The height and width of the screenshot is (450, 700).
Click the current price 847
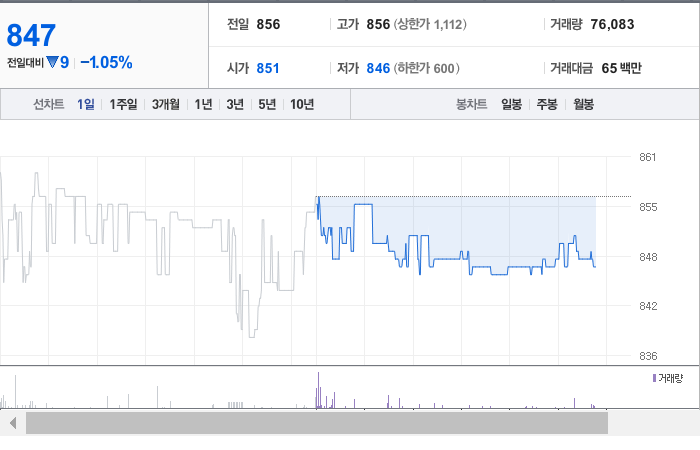click(x=31, y=35)
